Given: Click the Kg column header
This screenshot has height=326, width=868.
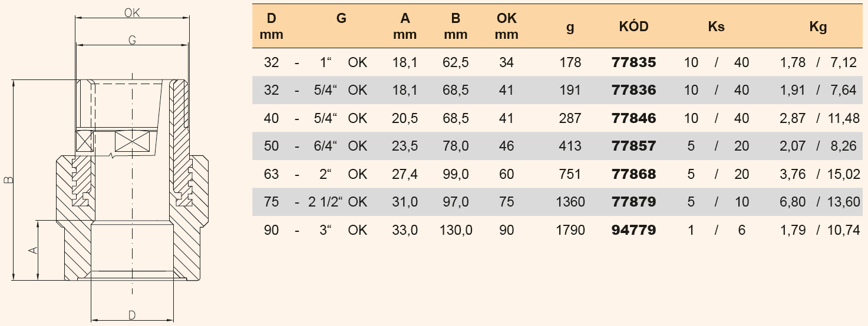Looking at the screenshot, I should 818,27.
